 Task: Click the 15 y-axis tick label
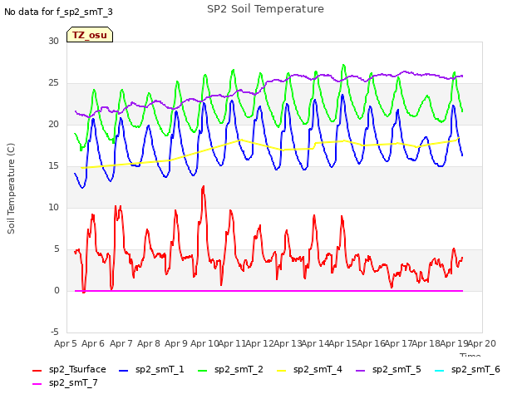(53, 166)
